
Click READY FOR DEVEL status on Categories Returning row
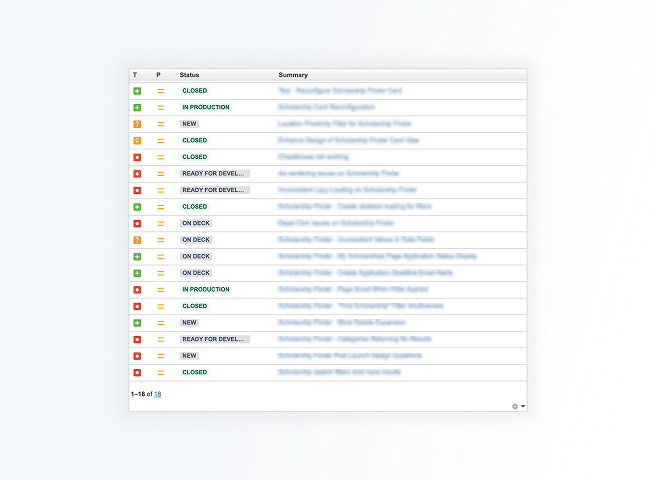point(214,339)
